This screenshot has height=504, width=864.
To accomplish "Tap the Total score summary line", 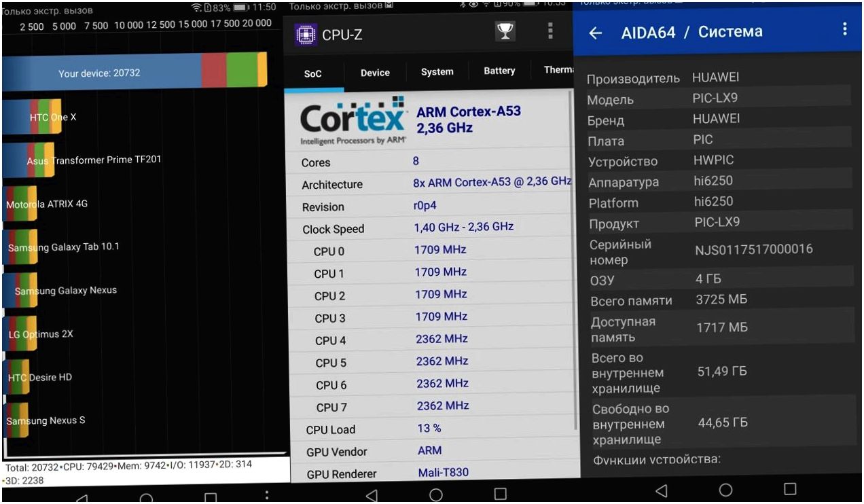I will coord(145,473).
